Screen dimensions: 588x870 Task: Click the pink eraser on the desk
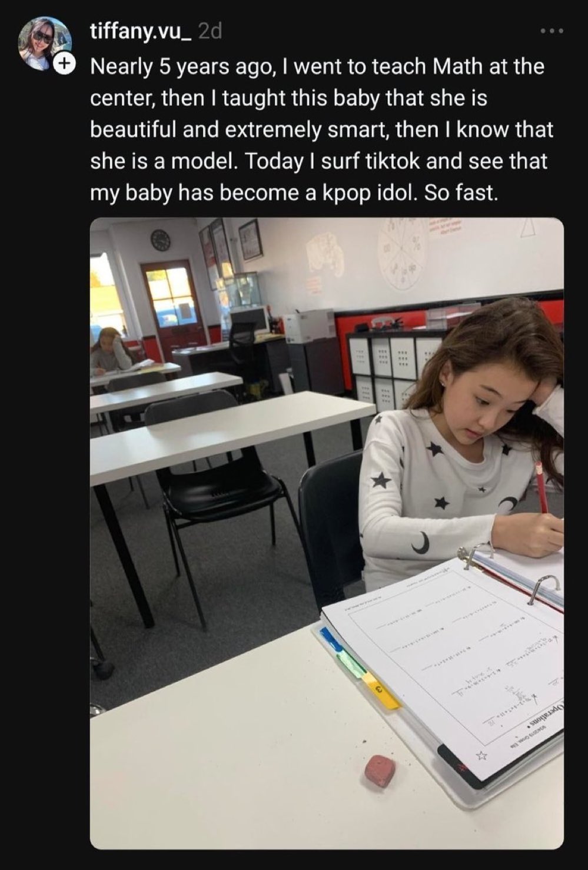tap(380, 771)
